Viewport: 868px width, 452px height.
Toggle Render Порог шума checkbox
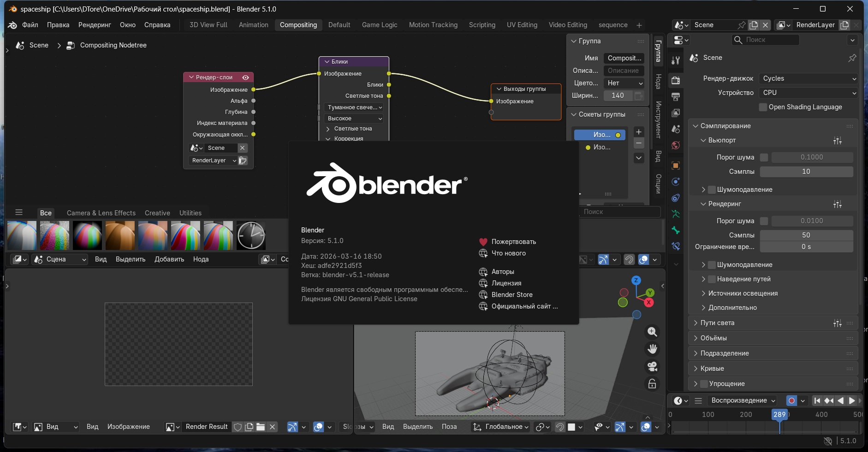coord(764,221)
